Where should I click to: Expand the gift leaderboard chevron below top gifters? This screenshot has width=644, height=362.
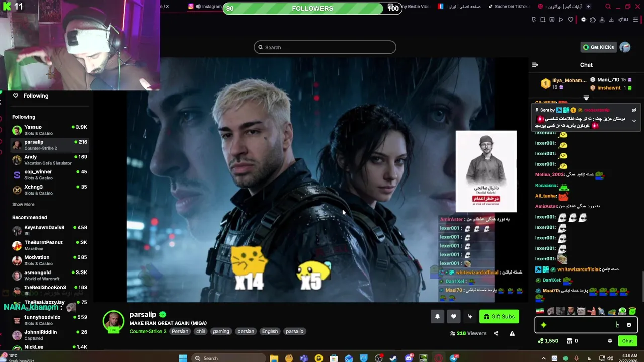(x=586, y=98)
